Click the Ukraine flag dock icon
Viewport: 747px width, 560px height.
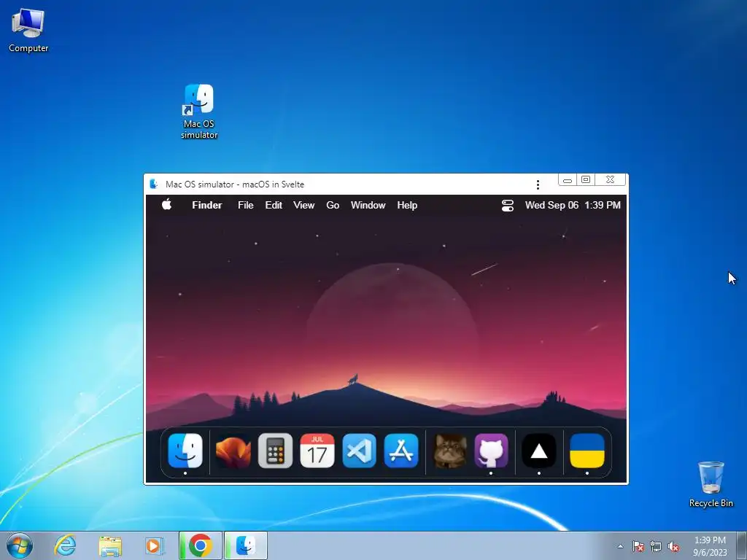tap(587, 451)
